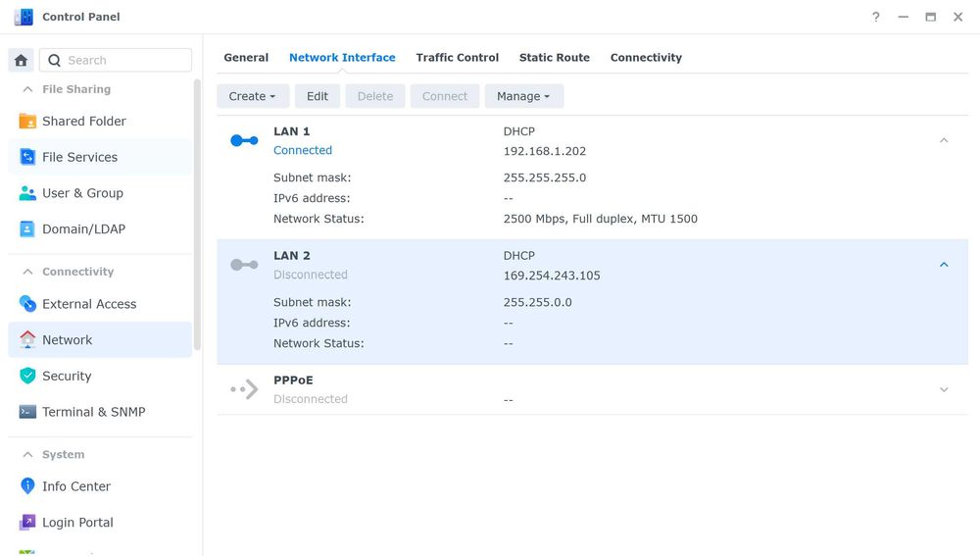Click PPPoE Disconnected status text
Image resolution: width=980 pixels, height=556 pixels.
[311, 399]
